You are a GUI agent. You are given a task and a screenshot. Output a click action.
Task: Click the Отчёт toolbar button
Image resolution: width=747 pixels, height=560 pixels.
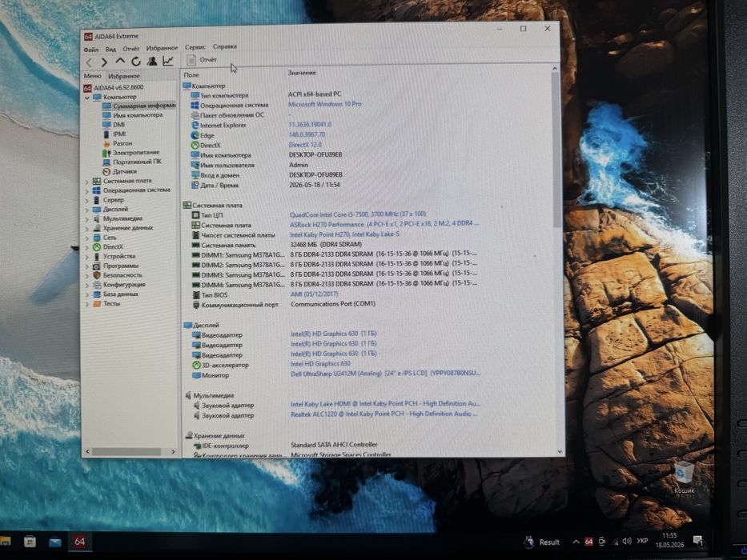pos(202,60)
